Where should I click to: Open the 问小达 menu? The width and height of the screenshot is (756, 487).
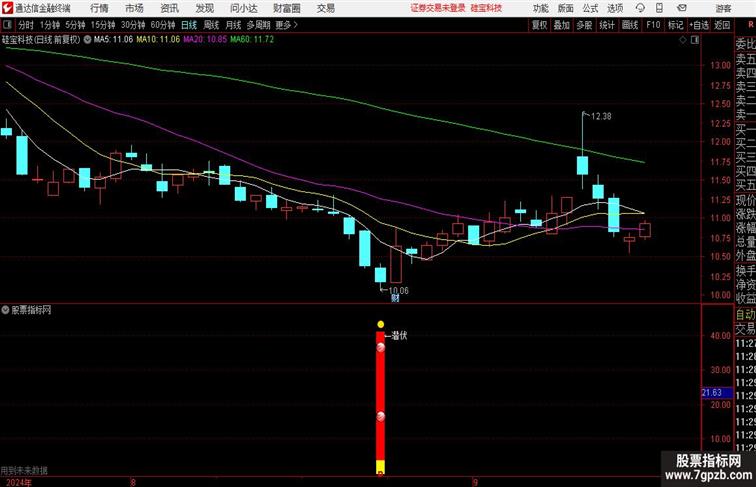tap(243, 8)
